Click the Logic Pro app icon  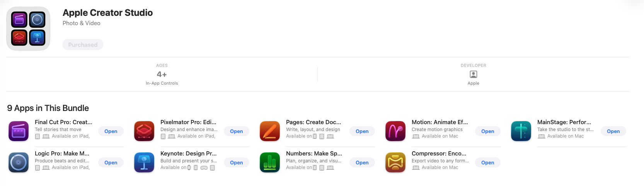point(19,162)
